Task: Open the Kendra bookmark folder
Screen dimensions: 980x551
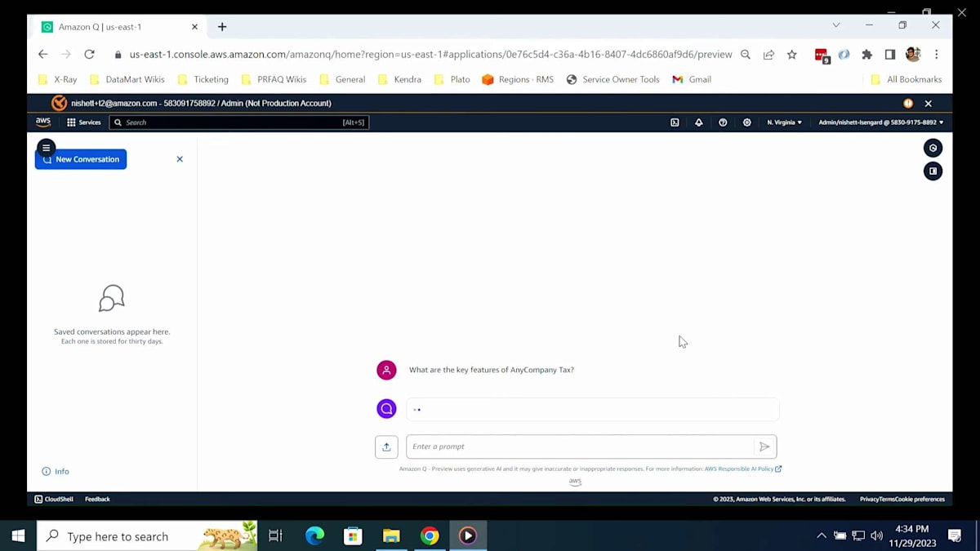Action: coord(399,79)
